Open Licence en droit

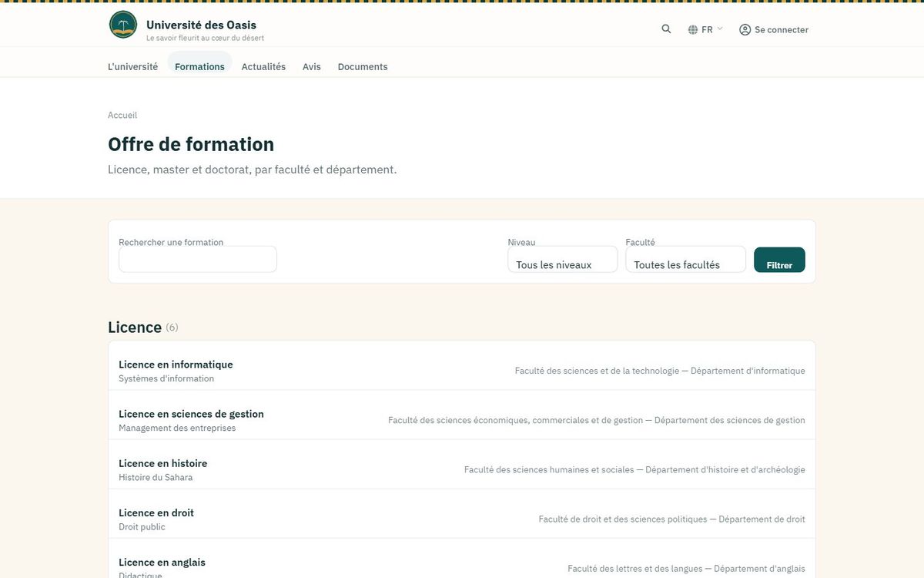click(x=156, y=512)
